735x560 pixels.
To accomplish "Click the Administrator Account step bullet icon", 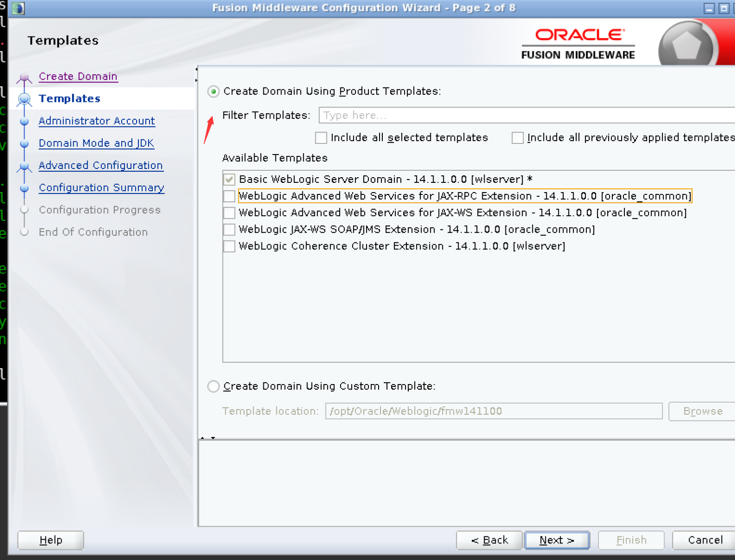I will (x=25, y=121).
